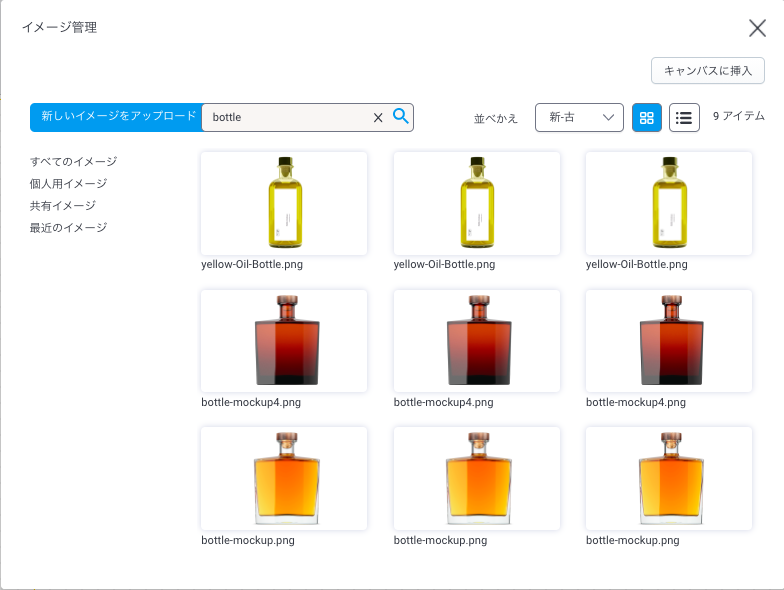
Task: Switch to list view
Action: [x=684, y=118]
